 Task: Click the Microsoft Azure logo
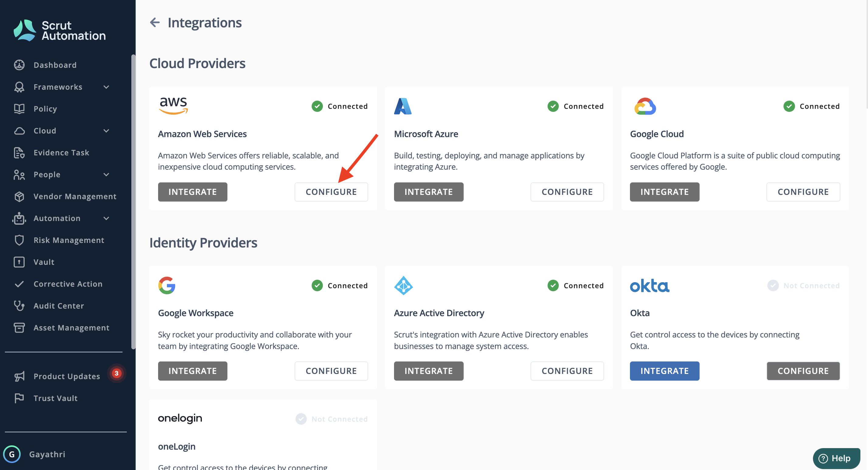tap(403, 106)
